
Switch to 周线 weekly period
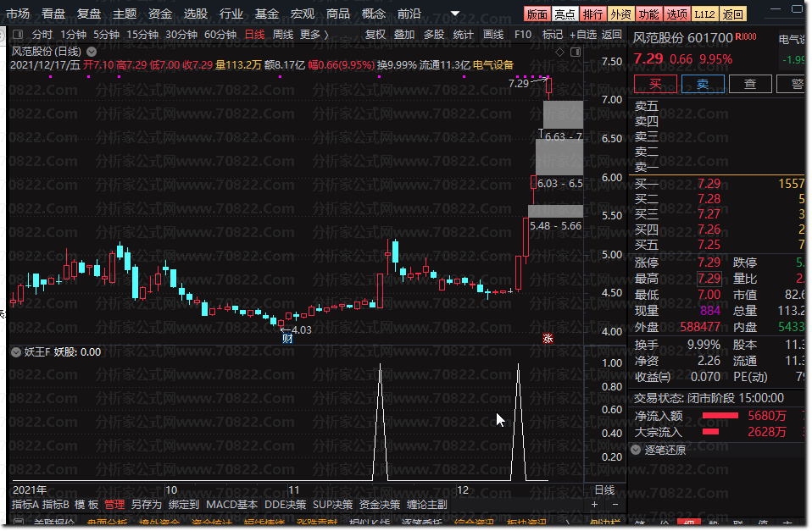pyautogui.click(x=283, y=35)
